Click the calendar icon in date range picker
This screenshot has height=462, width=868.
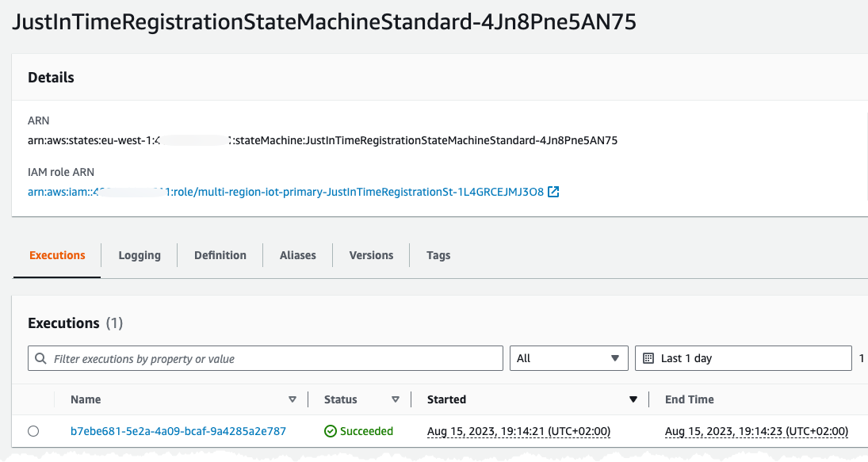(x=648, y=358)
